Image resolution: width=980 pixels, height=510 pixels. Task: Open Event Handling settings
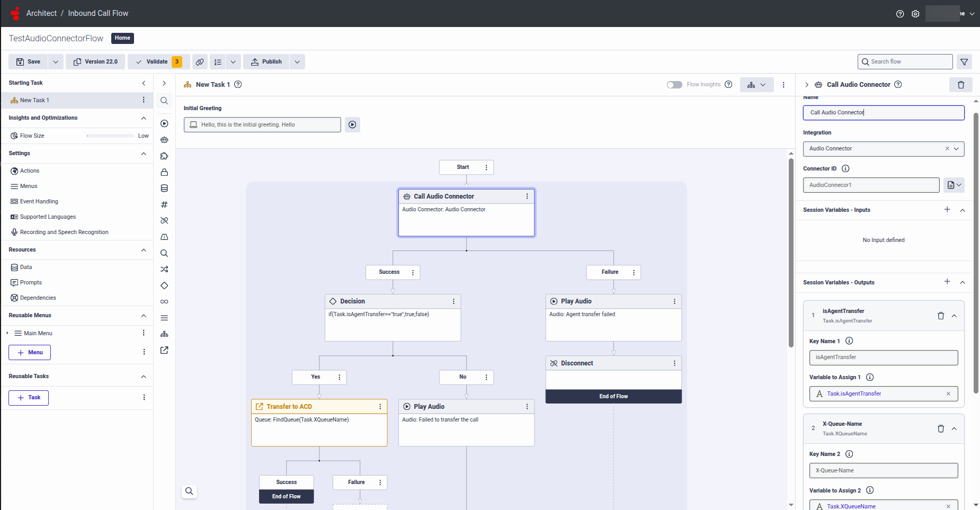[x=39, y=201]
